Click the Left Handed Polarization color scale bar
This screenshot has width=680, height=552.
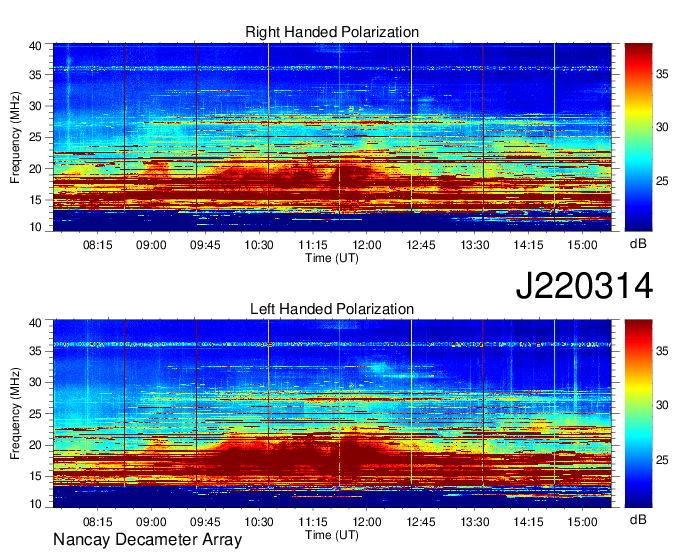coord(638,414)
